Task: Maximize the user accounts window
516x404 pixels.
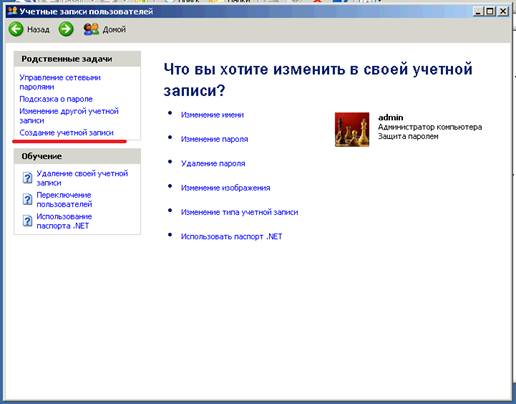Action: point(490,11)
